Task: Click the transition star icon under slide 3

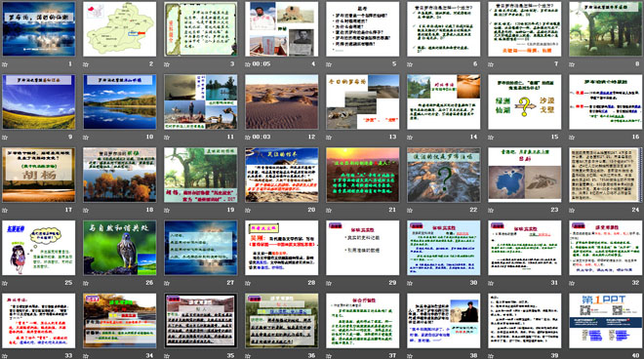Action: coord(167,64)
